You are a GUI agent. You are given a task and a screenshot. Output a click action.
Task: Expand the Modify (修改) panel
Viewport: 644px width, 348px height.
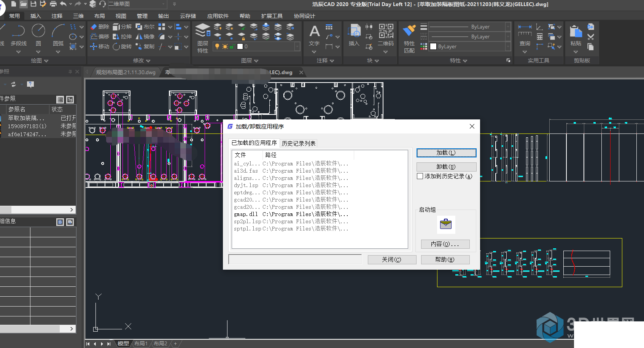(142, 60)
